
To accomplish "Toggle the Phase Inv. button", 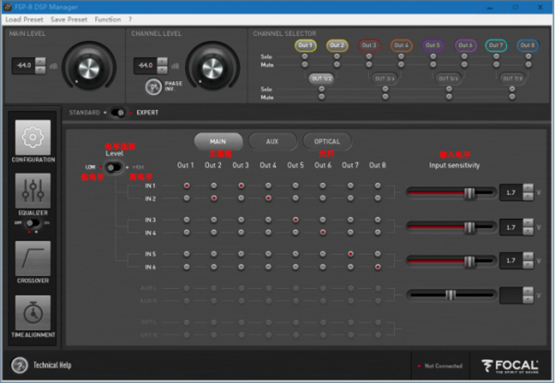I will (x=153, y=86).
